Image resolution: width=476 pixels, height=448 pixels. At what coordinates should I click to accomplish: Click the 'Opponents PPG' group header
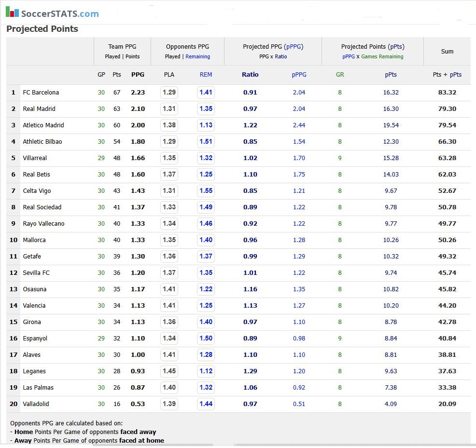click(x=188, y=47)
